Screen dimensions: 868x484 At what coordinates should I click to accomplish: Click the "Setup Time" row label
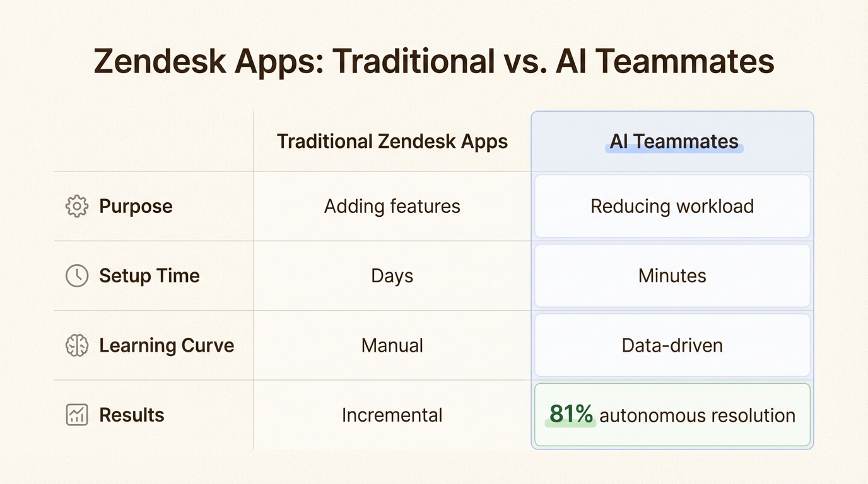pos(150,275)
